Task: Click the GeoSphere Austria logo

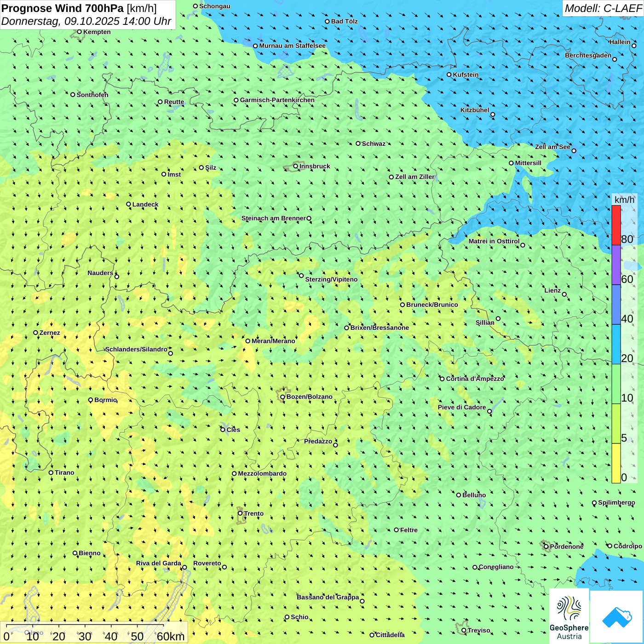Action: (x=569, y=616)
